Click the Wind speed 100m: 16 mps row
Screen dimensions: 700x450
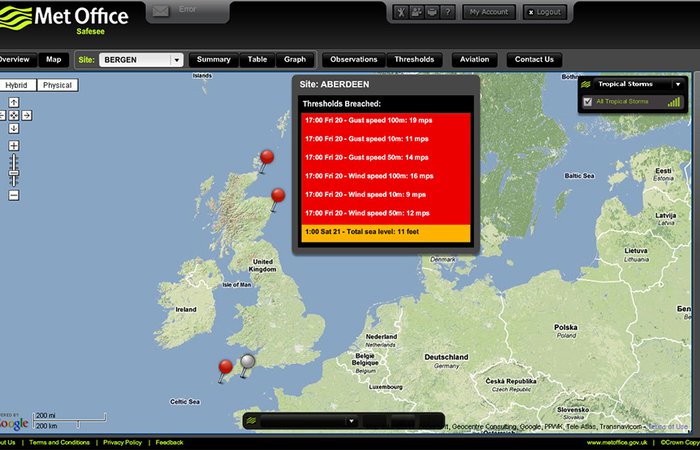point(386,176)
